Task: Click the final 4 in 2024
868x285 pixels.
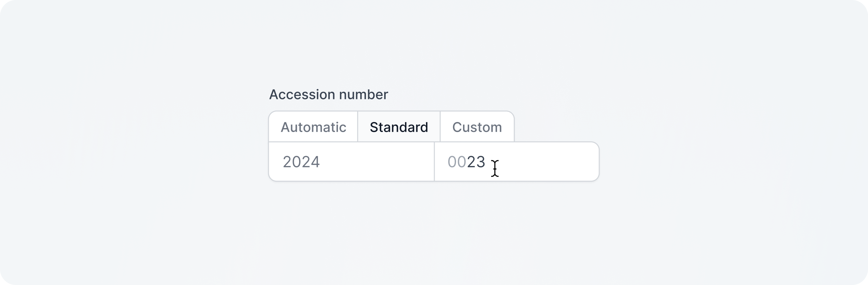Action: pos(315,162)
